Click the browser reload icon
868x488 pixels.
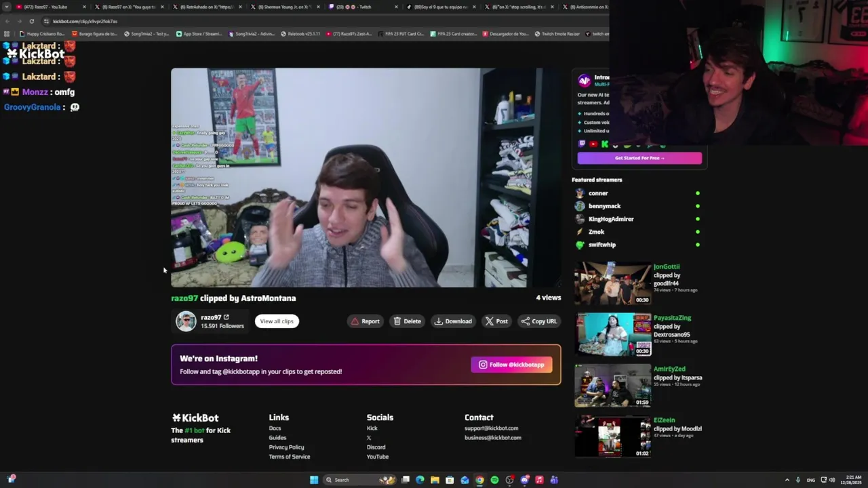tap(31, 21)
